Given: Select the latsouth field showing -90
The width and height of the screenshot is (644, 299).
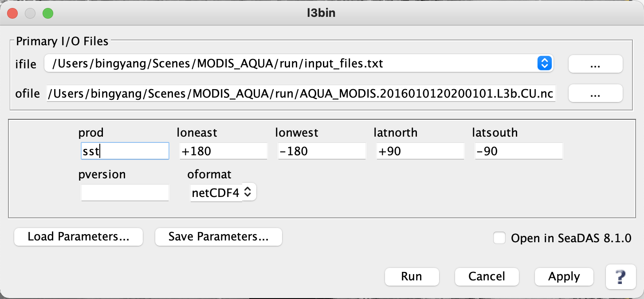Looking at the screenshot, I should [518, 151].
